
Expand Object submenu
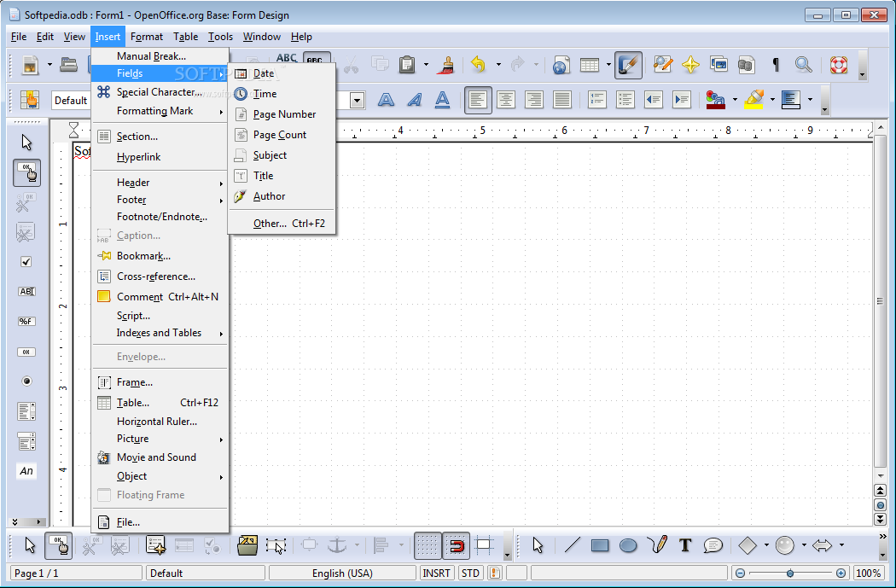[x=160, y=476]
